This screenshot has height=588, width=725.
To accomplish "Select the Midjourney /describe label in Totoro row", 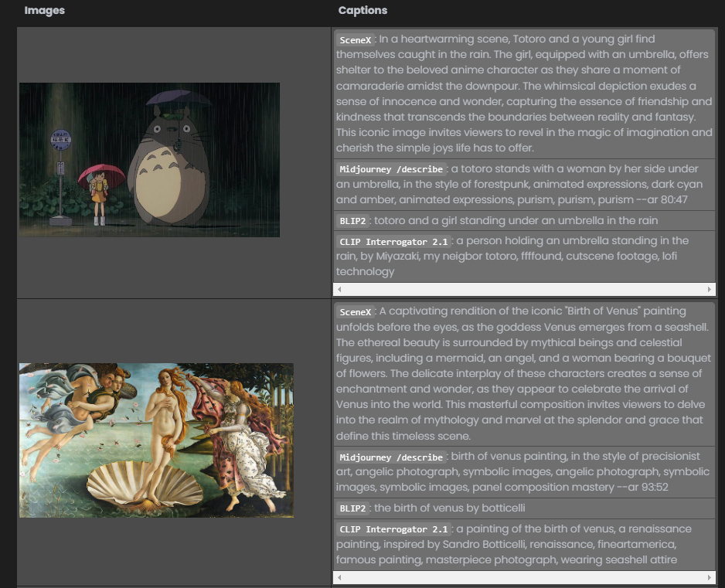I will pyautogui.click(x=391, y=169).
